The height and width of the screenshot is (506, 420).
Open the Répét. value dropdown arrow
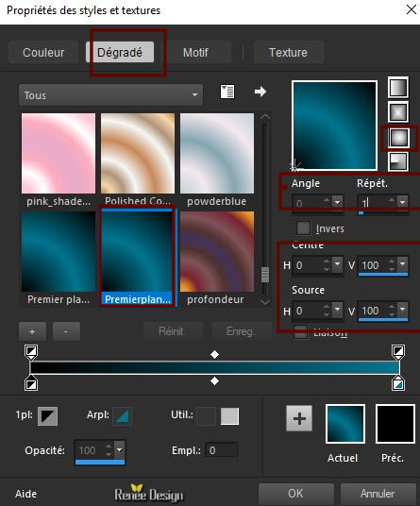tap(403, 202)
